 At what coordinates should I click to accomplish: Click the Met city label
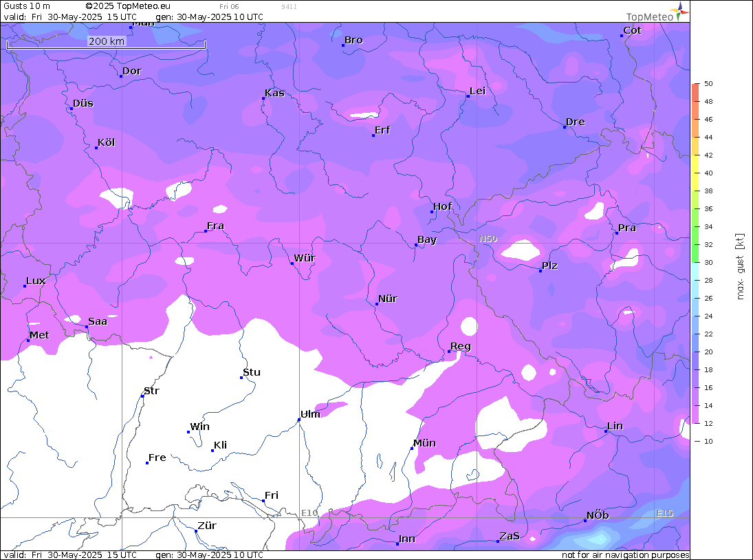(x=39, y=335)
